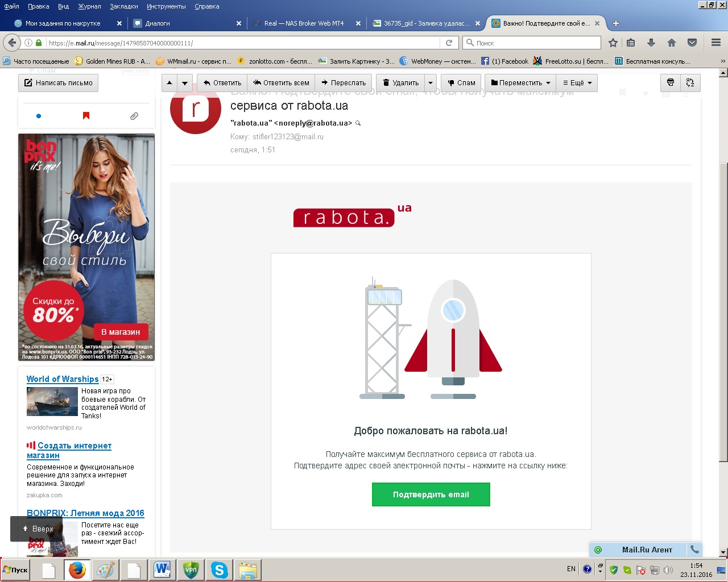Click the Ответить reply button
The width and height of the screenshot is (728, 582).
pos(222,82)
